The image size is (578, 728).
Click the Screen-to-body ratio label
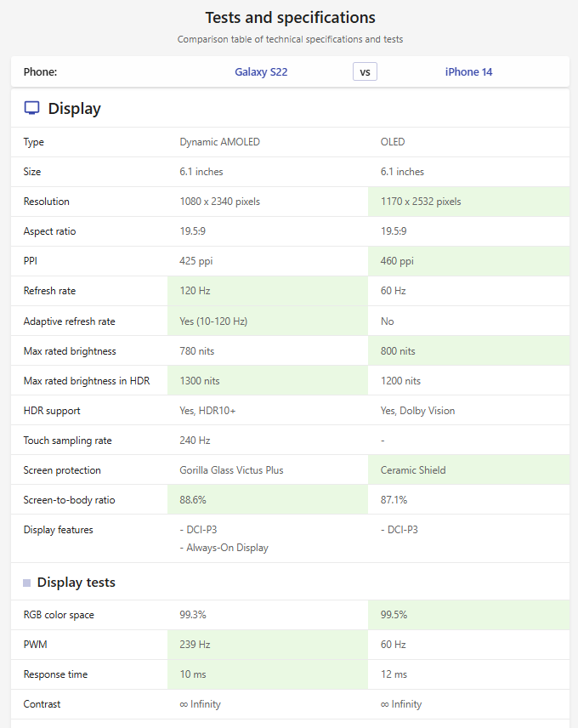(69, 500)
